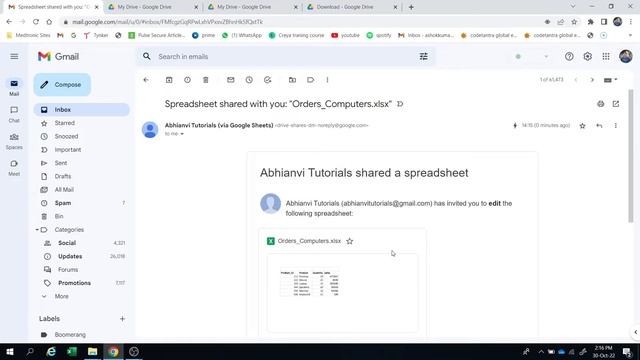
Task: Open message more options menu
Action: click(616, 126)
